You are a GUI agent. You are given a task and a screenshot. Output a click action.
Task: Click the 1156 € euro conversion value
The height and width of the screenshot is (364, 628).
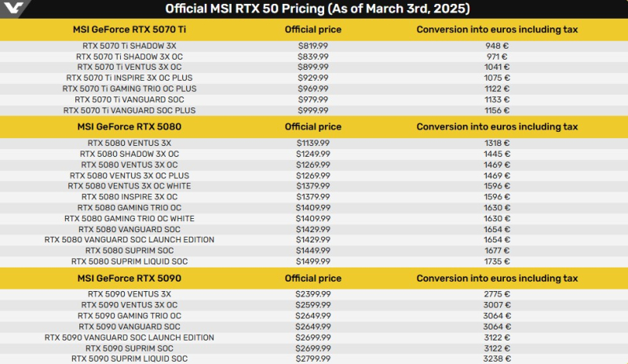tap(497, 111)
